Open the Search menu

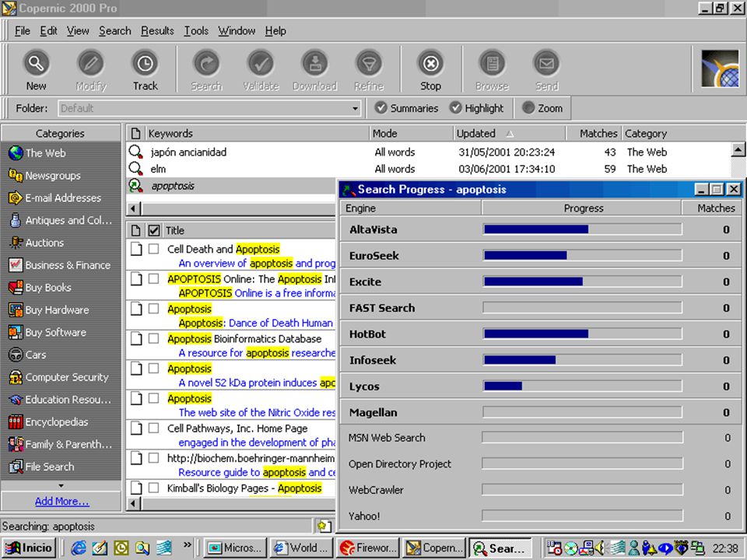[x=115, y=31]
